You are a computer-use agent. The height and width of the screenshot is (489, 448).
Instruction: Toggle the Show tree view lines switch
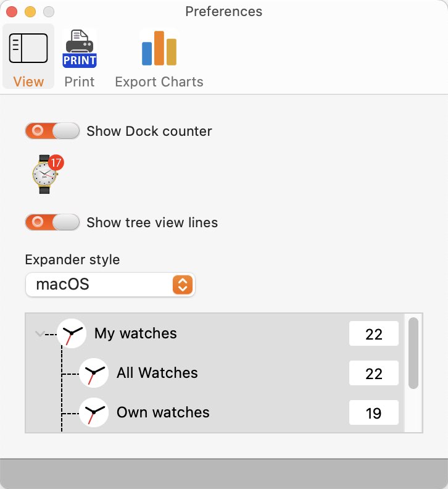click(x=52, y=222)
